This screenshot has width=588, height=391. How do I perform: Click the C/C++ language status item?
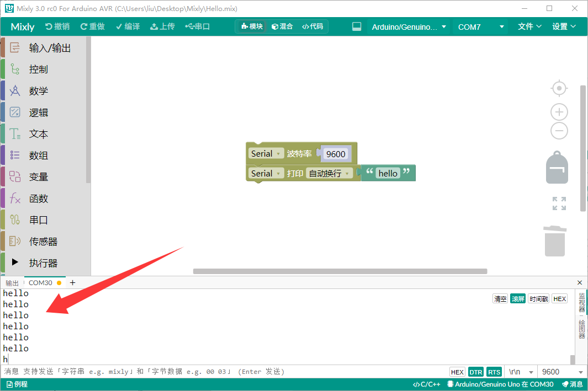(x=426, y=384)
